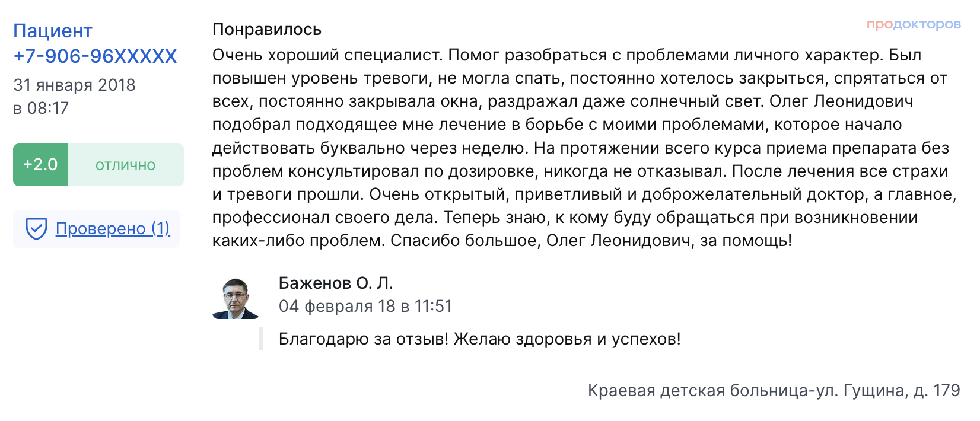980x421 pixels.
Task: Click the 'Пациент +7-906-96XXXXX' link
Action: (x=95, y=43)
